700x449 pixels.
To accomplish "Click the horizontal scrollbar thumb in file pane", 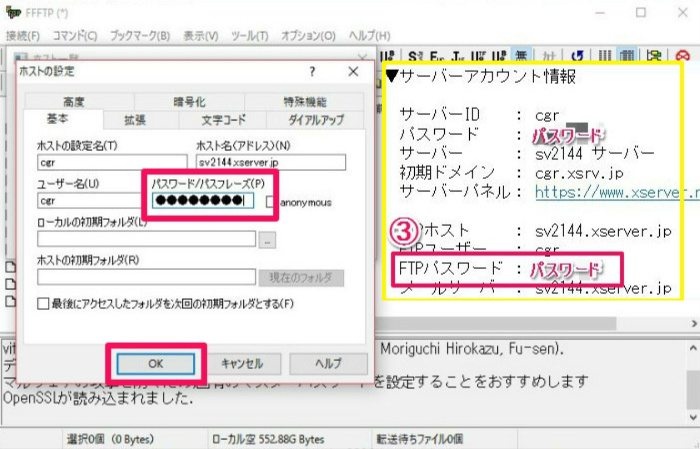I will 496,323.
